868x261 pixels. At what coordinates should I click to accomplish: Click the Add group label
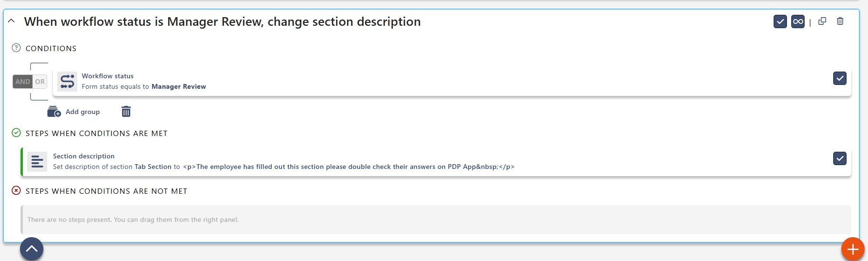[x=83, y=112]
